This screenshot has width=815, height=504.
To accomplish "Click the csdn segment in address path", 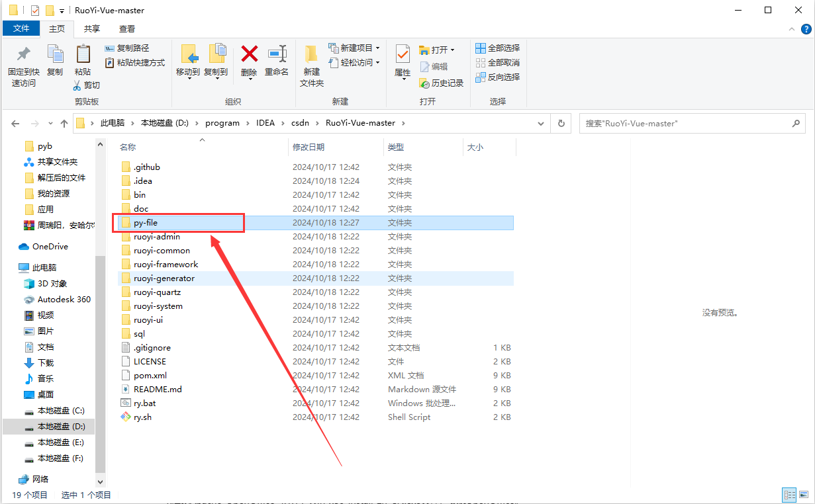I will point(300,123).
